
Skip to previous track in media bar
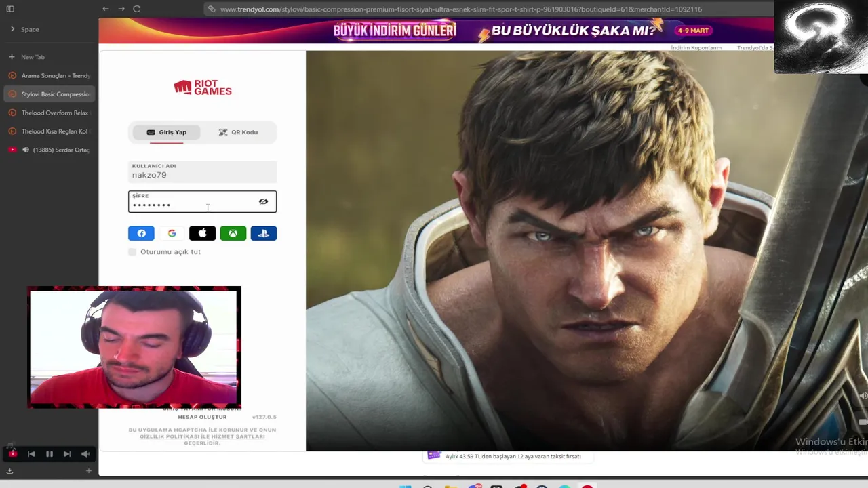(x=31, y=454)
